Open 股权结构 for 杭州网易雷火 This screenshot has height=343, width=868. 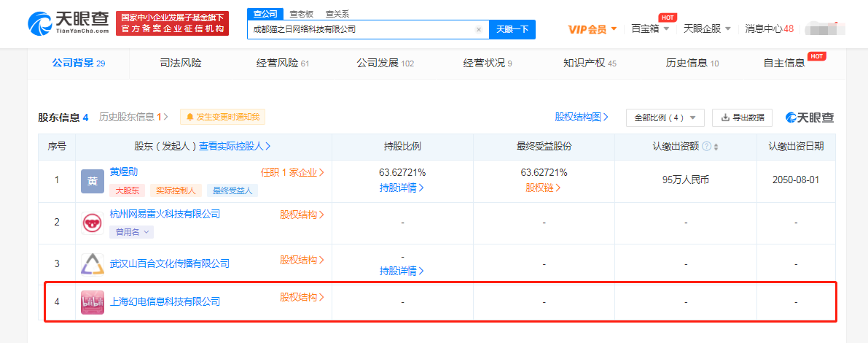[x=302, y=215]
